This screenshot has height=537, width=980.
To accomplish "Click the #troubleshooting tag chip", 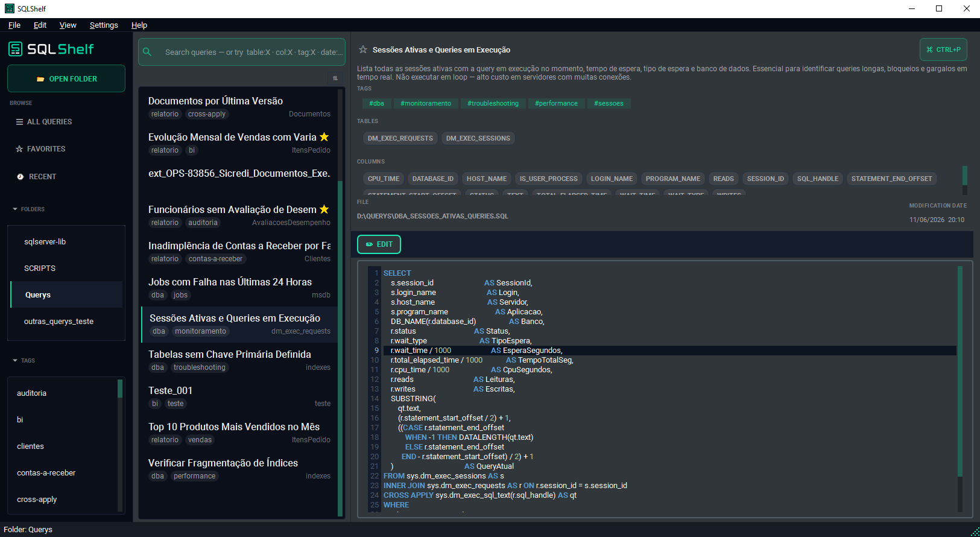I will [493, 103].
